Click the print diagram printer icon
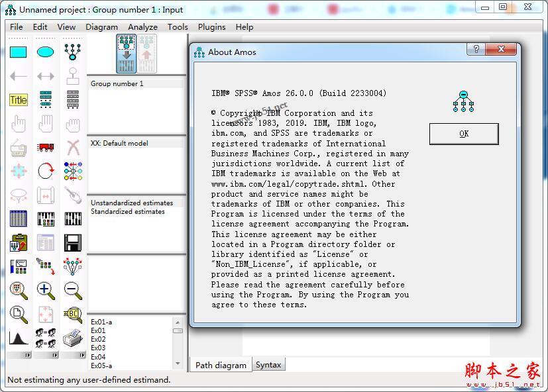The width and height of the screenshot is (548, 392). click(x=73, y=338)
